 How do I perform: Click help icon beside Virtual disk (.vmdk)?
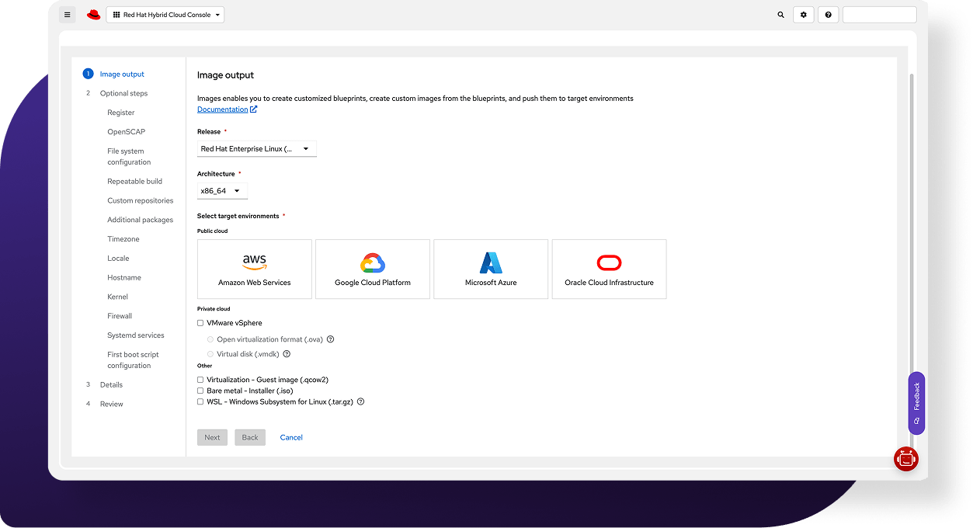click(x=287, y=354)
